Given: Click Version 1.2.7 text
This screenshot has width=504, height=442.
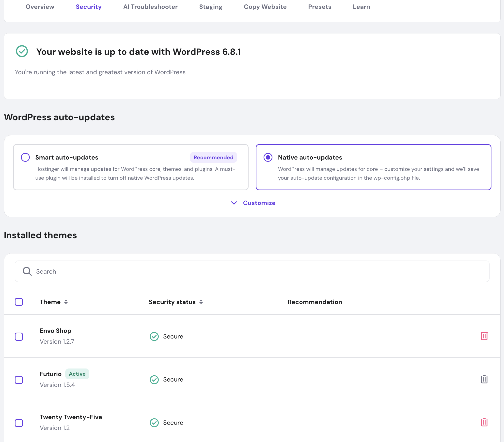Looking at the screenshot, I should (x=57, y=341).
